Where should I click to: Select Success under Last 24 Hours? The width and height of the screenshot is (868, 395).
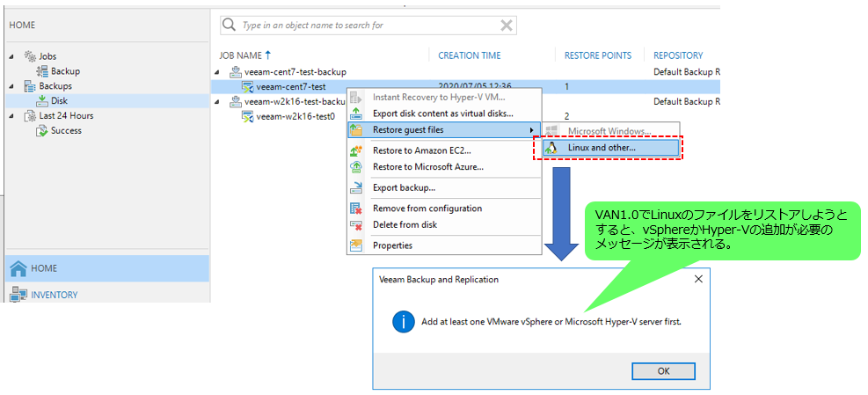coord(67,131)
